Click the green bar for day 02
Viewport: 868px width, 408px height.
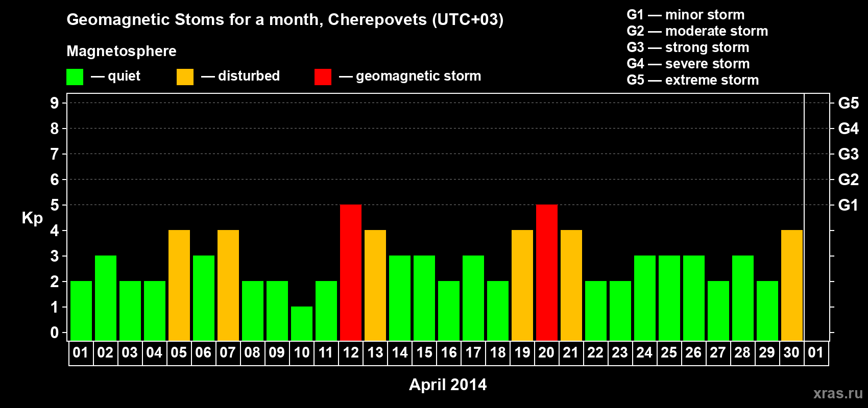(106, 298)
